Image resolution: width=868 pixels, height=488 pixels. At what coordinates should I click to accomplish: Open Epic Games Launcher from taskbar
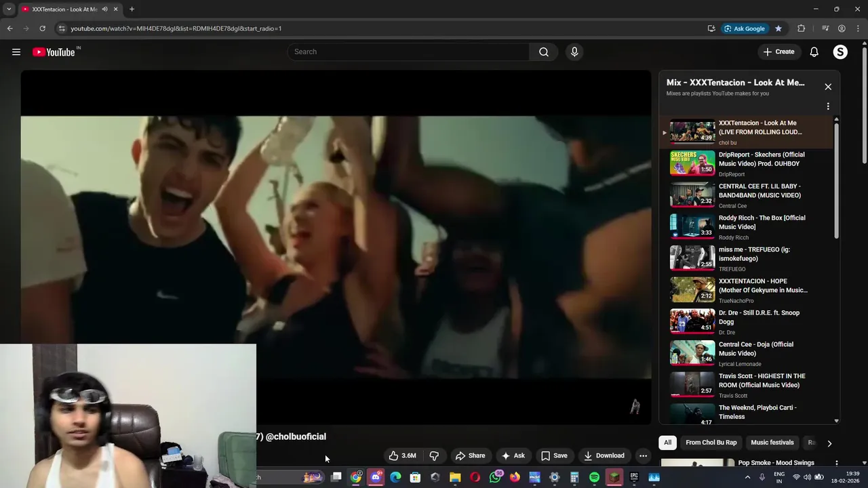tap(634, 477)
